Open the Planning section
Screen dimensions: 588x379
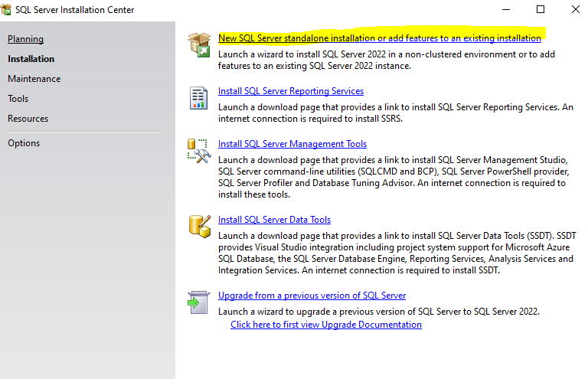pos(25,39)
